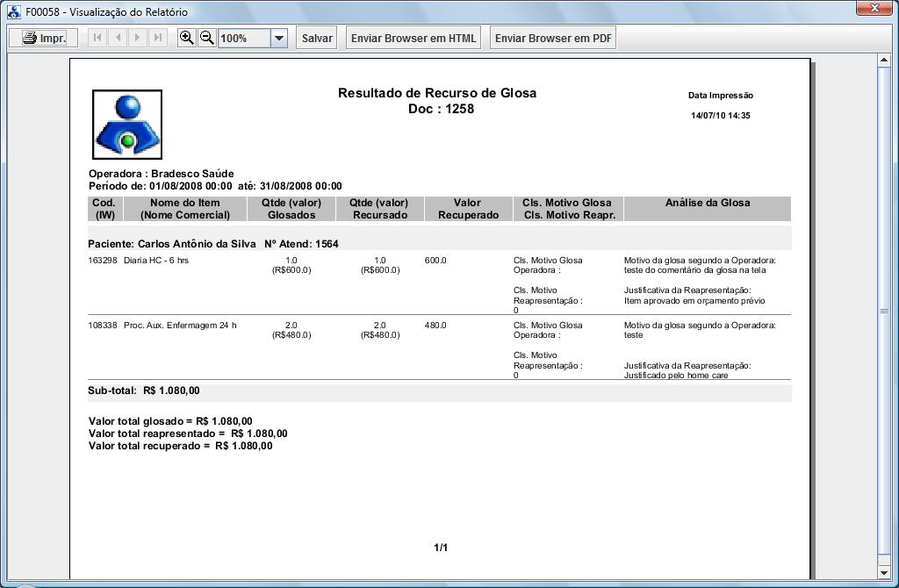
Task: Click 'Valor Recuperado' column header
Action: coord(469,209)
